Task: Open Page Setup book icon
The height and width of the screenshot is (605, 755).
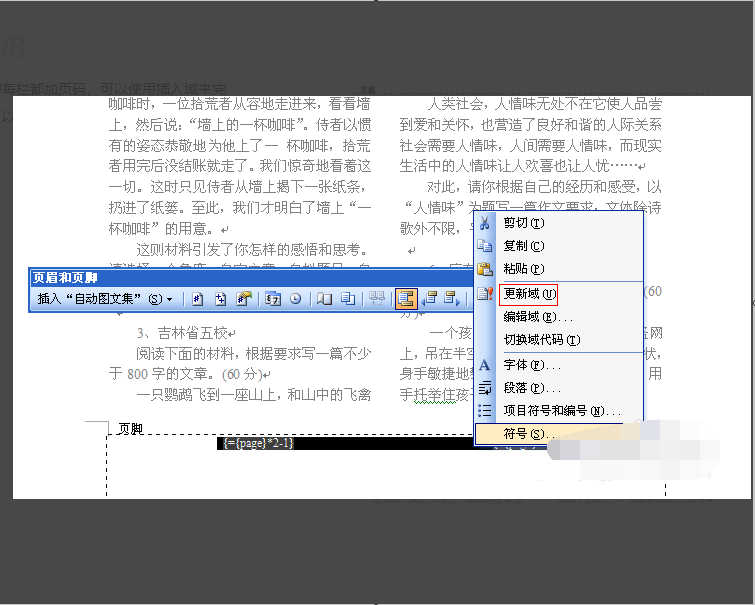Action: pyautogui.click(x=325, y=299)
